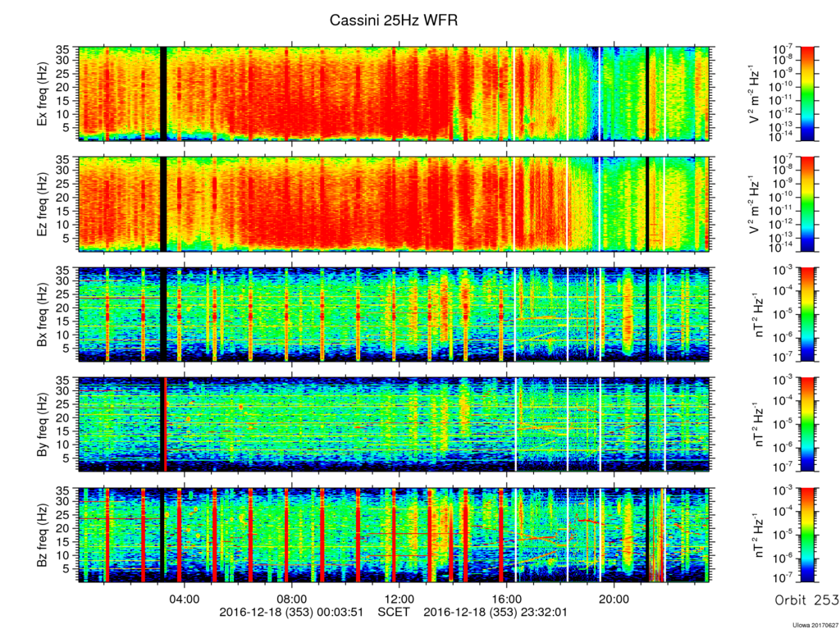Click the 08:00 time axis label
Screen dimensions: 840x629
coord(291,597)
